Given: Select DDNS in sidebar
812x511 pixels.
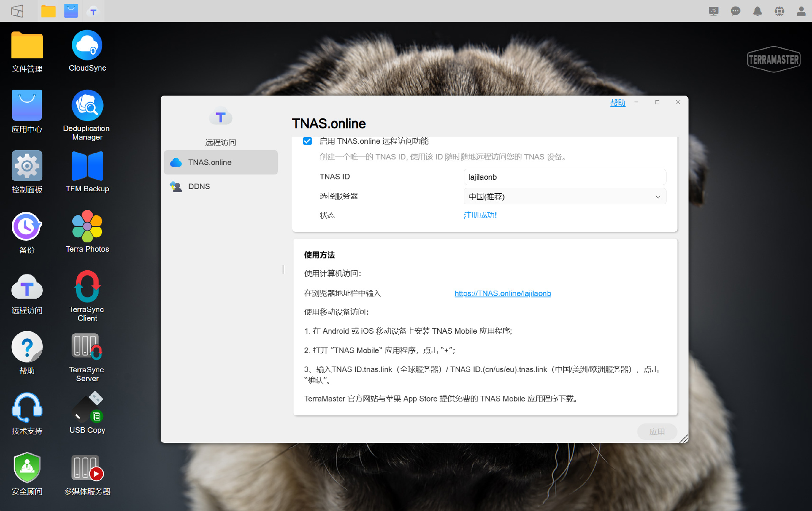Looking at the screenshot, I should pos(199,187).
